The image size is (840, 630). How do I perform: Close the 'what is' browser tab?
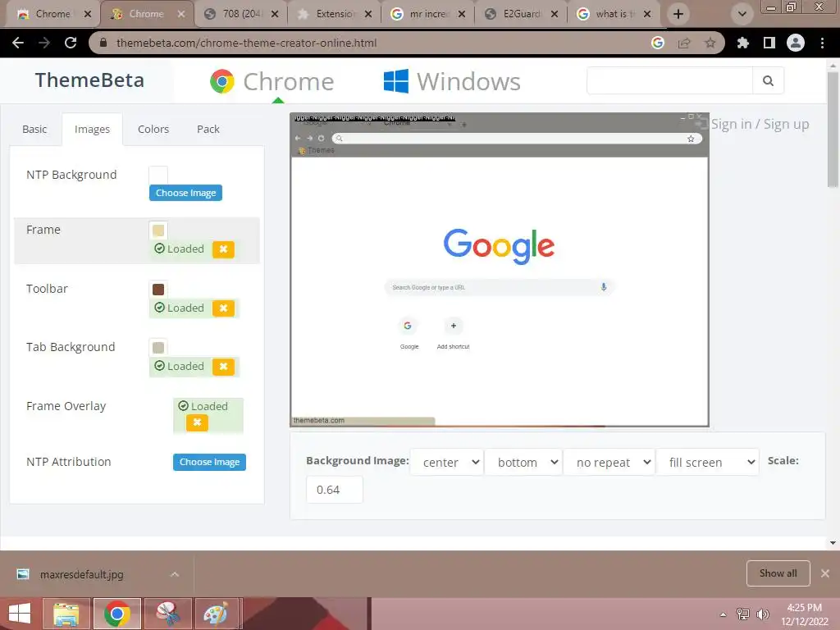(x=647, y=14)
